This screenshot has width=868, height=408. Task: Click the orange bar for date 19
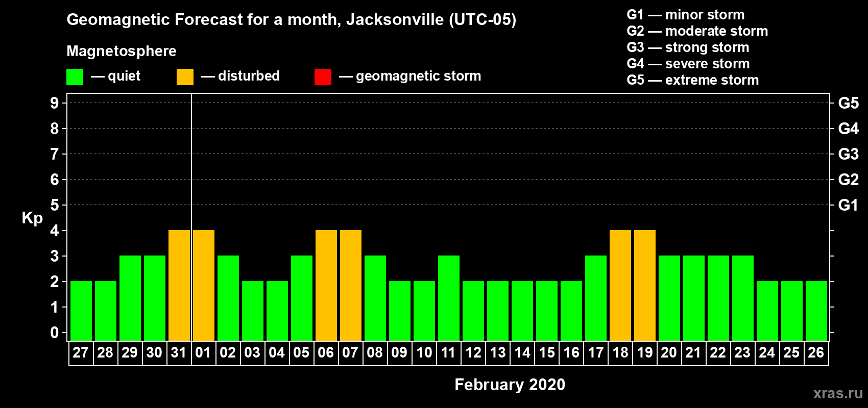(645, 285)
